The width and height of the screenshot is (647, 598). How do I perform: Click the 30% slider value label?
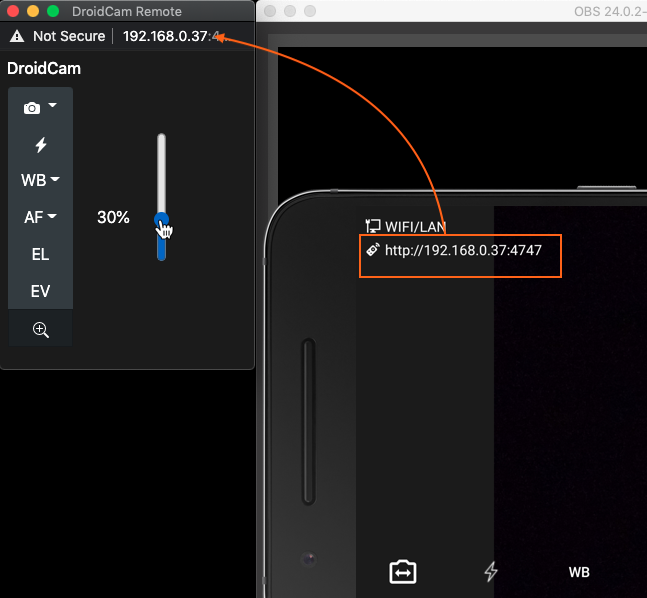(113, 217)
